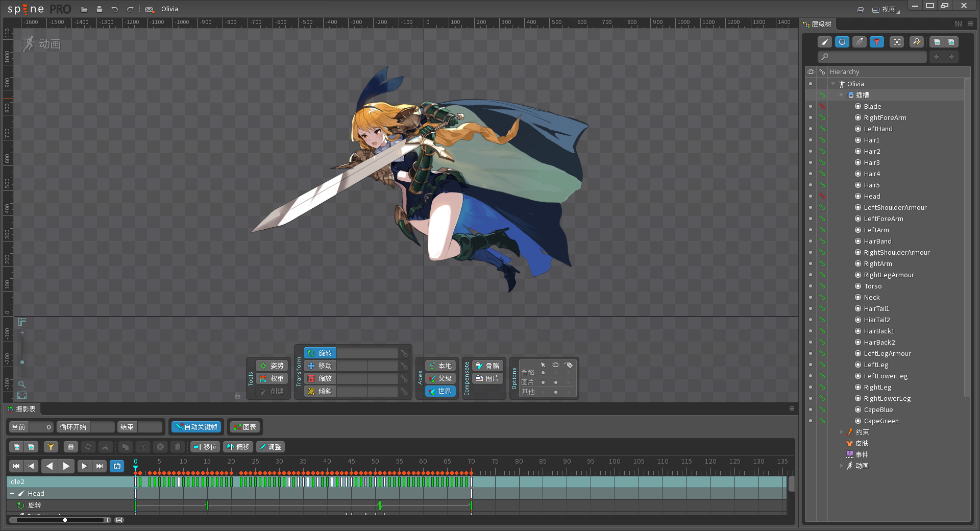Click fit-to-view icon in viewport corner
This screenshot has height=531, width=980.
[x=22, y=395]
